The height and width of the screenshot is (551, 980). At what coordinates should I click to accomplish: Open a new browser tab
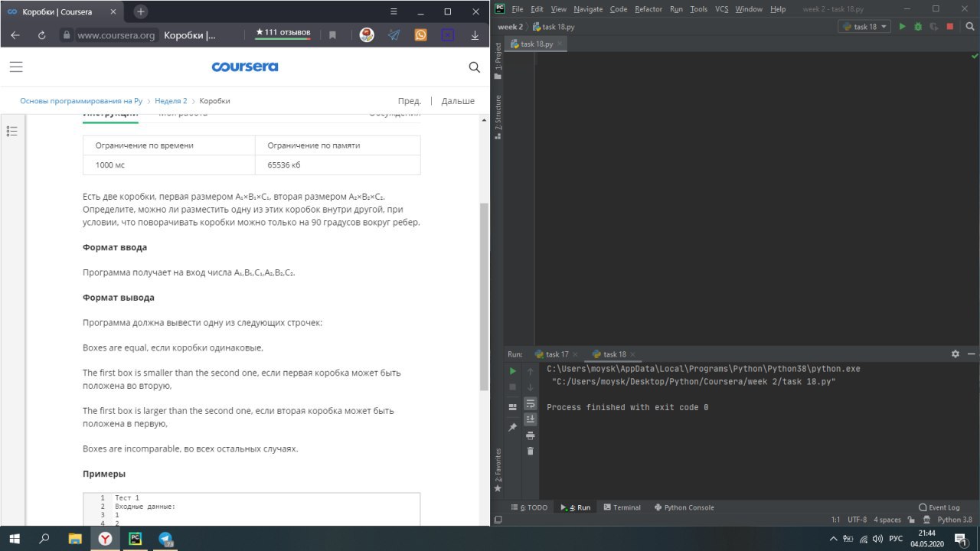coord(141,11)
